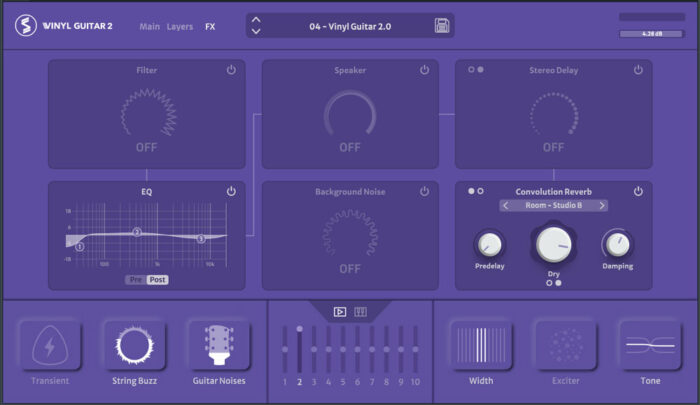Select EQ band node 2
Viewport: 700px width, 405px height.
(x=137, y=232)
